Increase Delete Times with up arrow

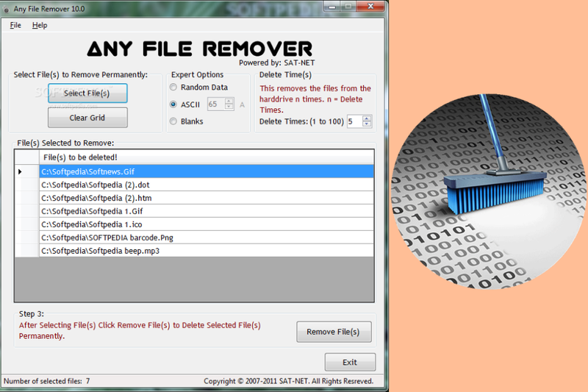(367, 118)
